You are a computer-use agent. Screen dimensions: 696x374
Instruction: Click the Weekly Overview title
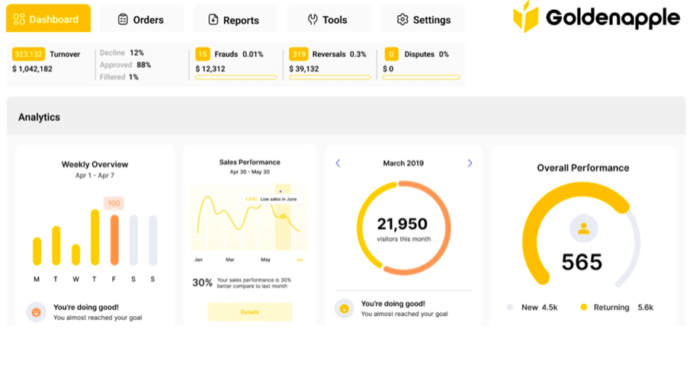(95, 164)
